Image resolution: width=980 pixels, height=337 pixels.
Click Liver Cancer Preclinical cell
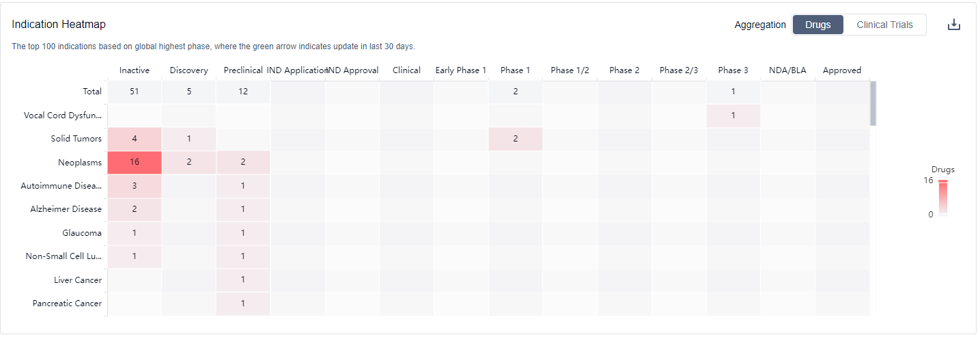[x=243, y=280]
